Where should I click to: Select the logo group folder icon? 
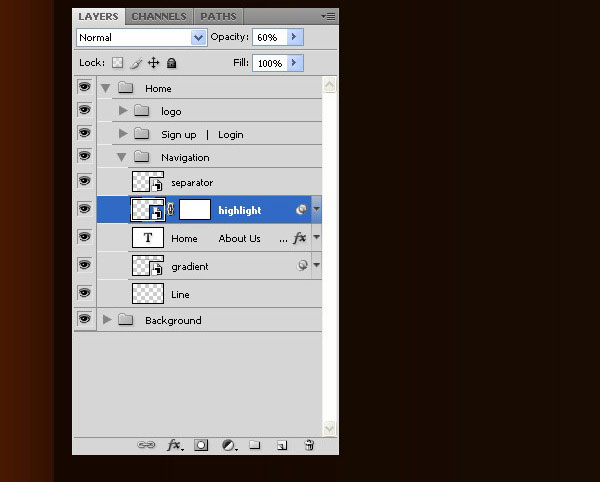(x=142, y=111)
